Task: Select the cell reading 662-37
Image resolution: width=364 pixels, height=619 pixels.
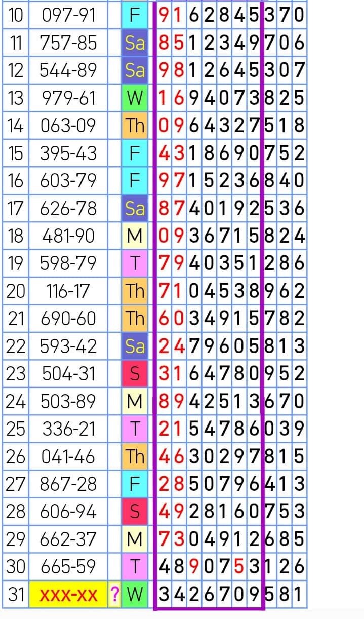Action: (68, 538)
